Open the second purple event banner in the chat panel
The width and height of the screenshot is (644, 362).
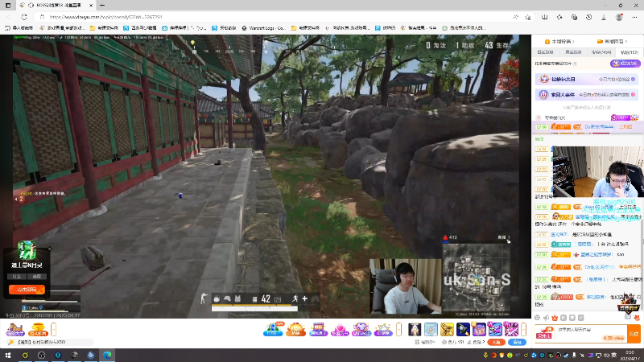coord(587,94)
